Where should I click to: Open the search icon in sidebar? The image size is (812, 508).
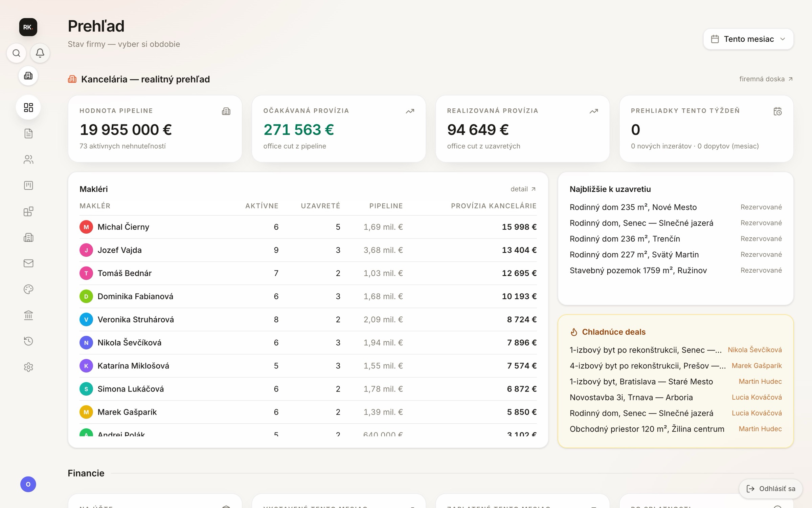click(16, 53)
